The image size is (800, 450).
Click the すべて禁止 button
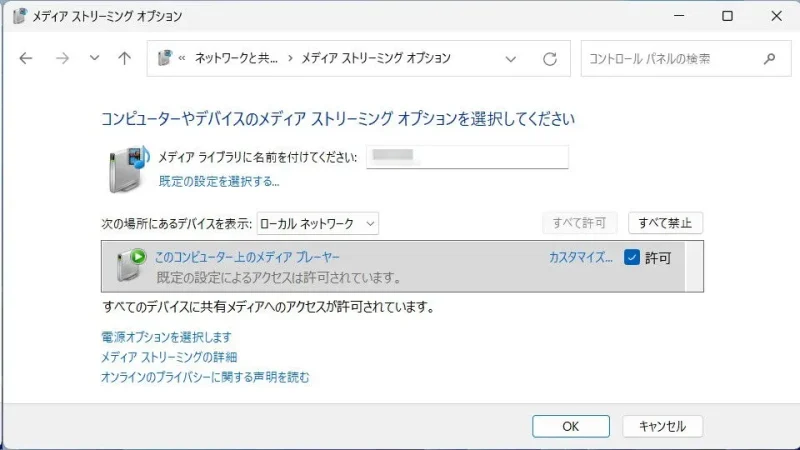[665, 223]
